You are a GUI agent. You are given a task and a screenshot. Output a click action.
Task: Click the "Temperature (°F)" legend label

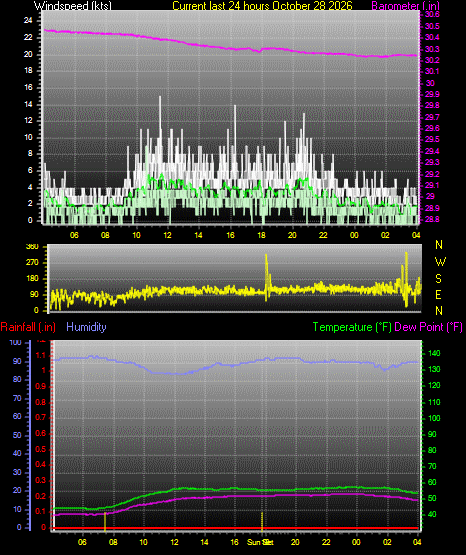tap(352, 327)
